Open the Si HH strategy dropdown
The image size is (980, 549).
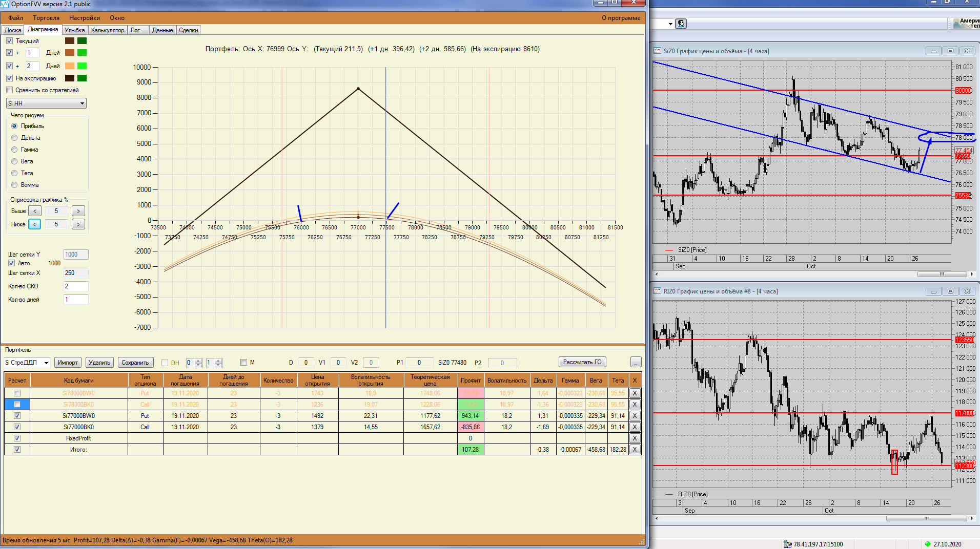(x=46, y=103)
